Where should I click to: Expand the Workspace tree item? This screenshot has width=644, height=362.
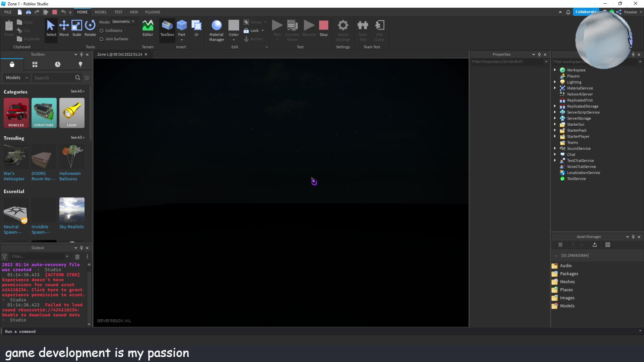(x=555, y=70)
